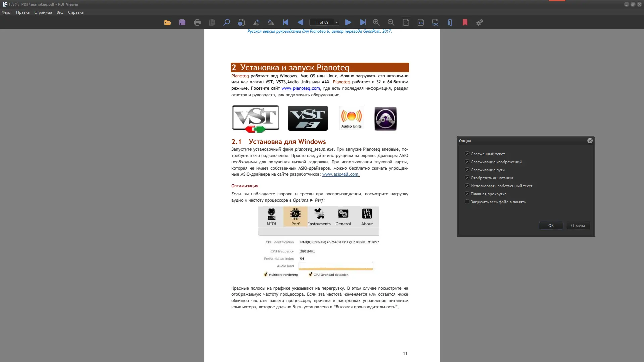Enable Загрузить весь файл в память
The image size is (644, 362).
coord(467,202)
